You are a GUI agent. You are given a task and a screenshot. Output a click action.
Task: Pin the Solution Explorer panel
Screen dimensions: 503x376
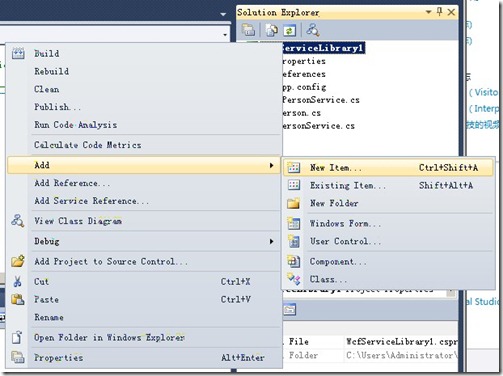(x=440, y=12)
